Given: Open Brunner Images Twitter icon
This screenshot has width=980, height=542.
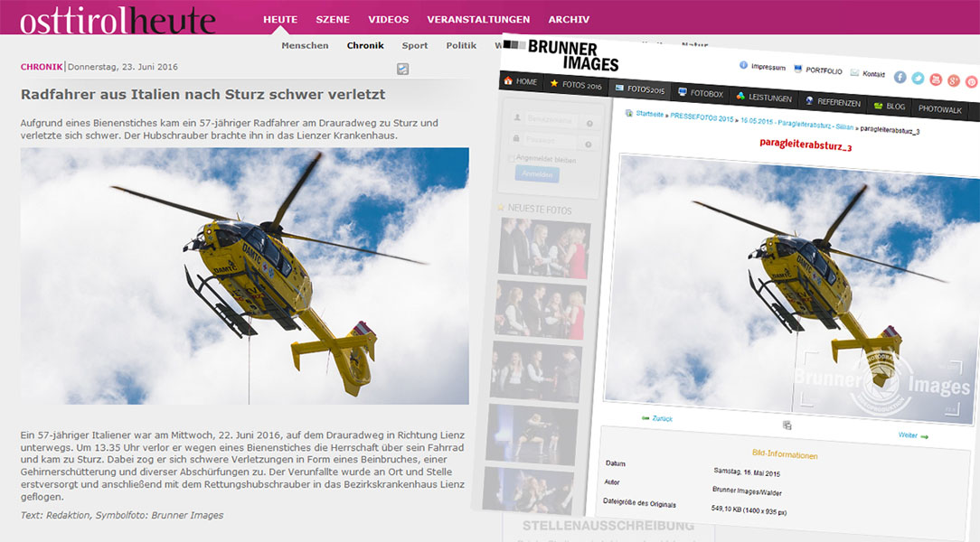Looking at the screenshot, I should [x=918, y=78].
